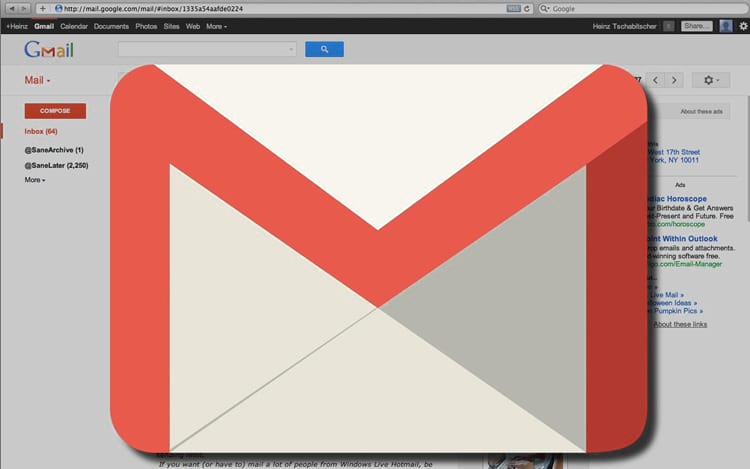Open the Live Mail » link
The width and height of the screenshot is (750, 469).
tap(666, 295)
